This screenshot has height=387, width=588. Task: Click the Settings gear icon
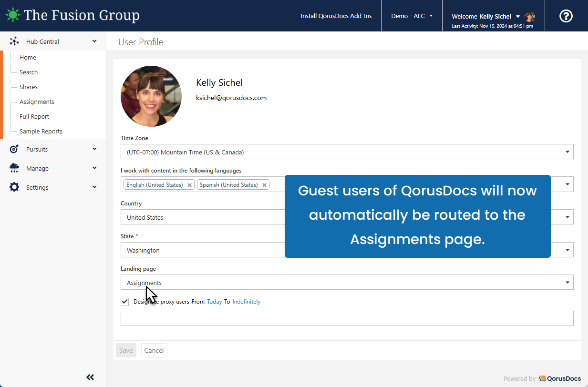[14, 187]
